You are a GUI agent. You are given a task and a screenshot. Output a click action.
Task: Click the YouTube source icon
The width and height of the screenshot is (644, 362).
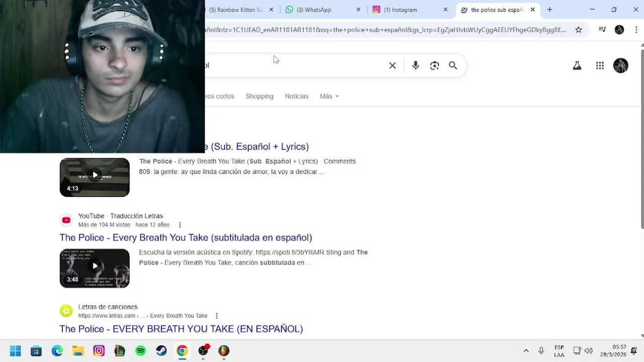coord(66,220)
